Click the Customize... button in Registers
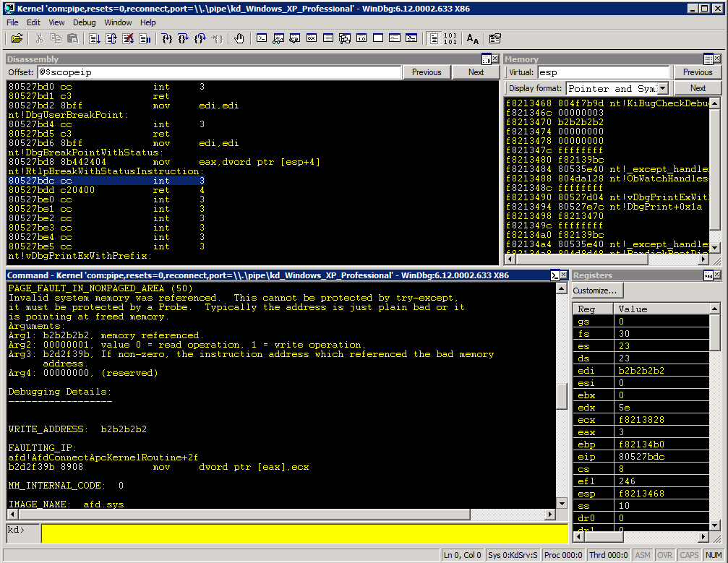The image size is (728, 563). (x=596, y=291)
